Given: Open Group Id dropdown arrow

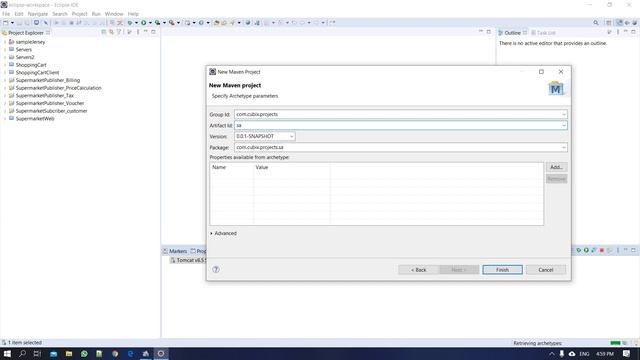Looking at the screenshot, I should (564, 115).
